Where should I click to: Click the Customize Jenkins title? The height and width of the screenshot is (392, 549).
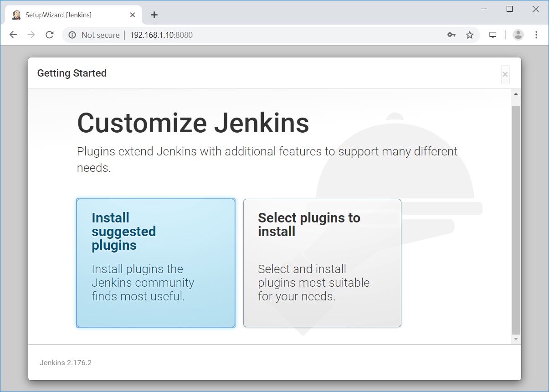[x=193, y=123]
